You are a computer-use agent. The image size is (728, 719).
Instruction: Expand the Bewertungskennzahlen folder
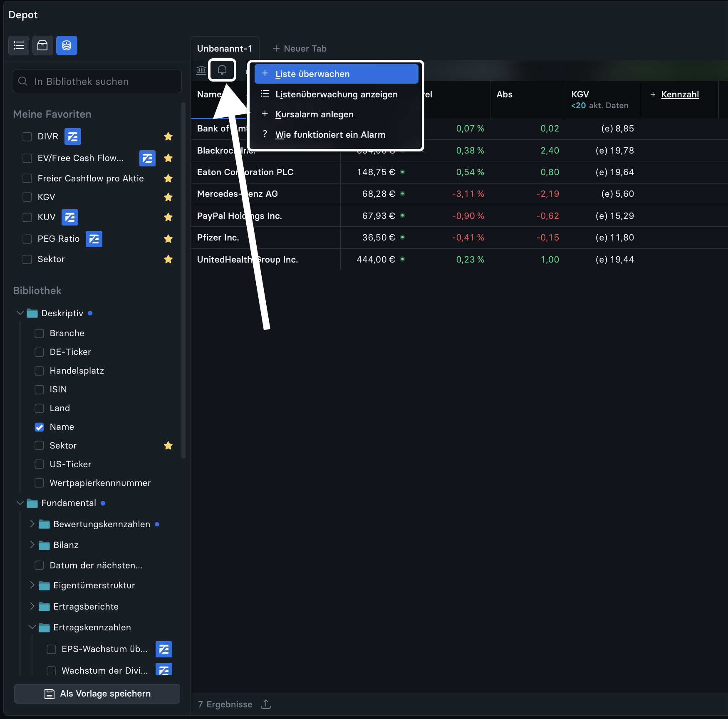point(32,524)
